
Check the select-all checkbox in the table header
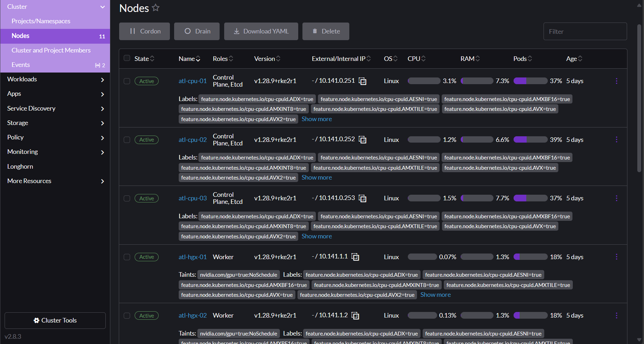pyautogui.click(x=127, y=58)
